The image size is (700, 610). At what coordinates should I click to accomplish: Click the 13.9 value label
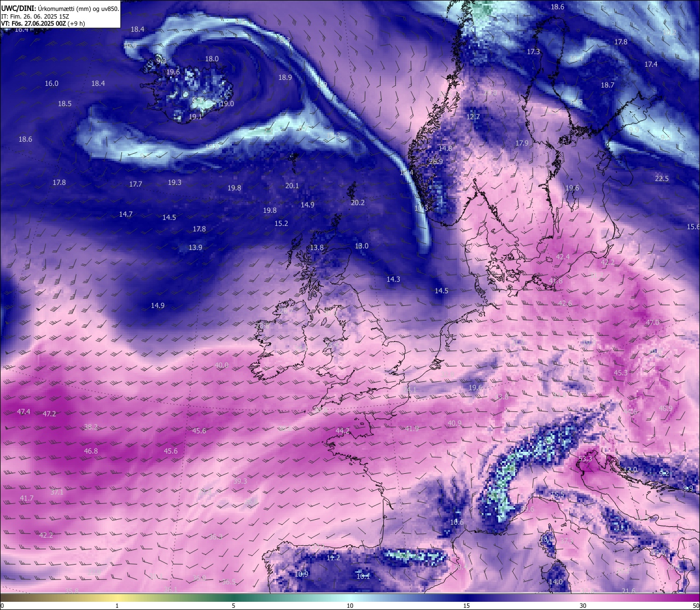pyautogui.click(x=195, y=248)
